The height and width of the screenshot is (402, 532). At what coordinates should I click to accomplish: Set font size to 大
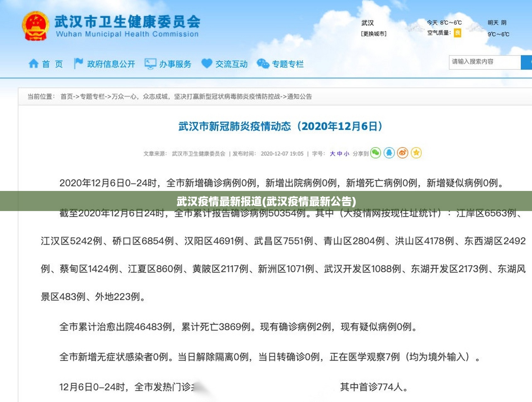point(332,154)
